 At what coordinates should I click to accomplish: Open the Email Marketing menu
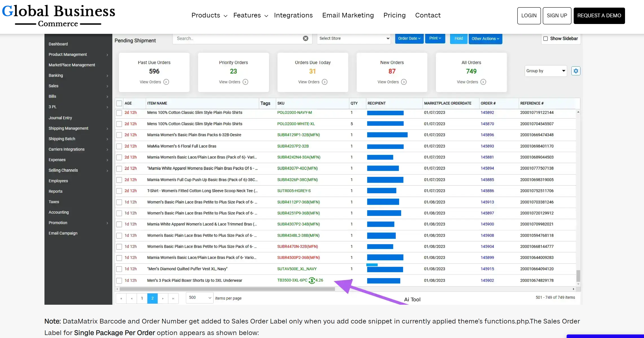point(348,15)
